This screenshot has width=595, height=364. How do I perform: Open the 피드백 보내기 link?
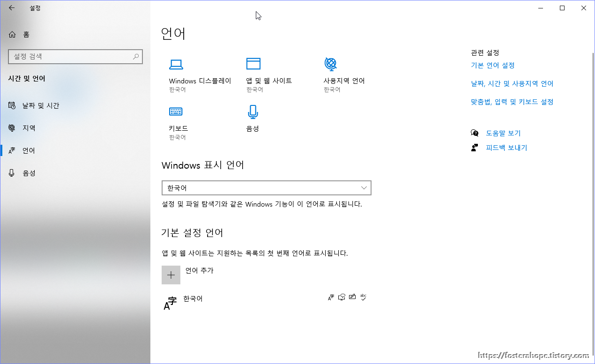(506, 148)
